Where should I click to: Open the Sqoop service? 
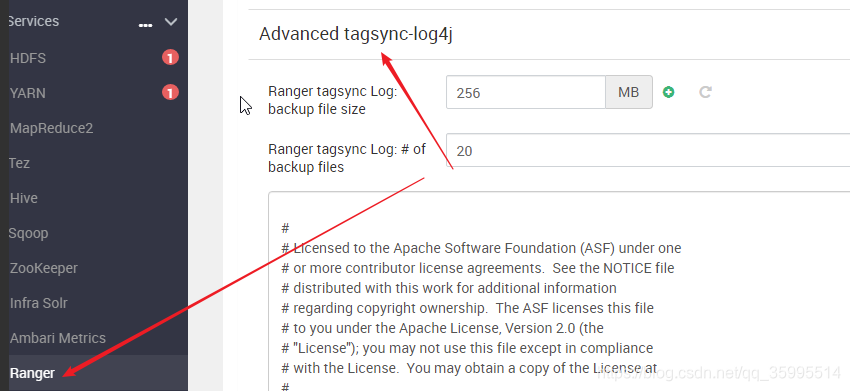pyautogui.click(x=29, y=233)
